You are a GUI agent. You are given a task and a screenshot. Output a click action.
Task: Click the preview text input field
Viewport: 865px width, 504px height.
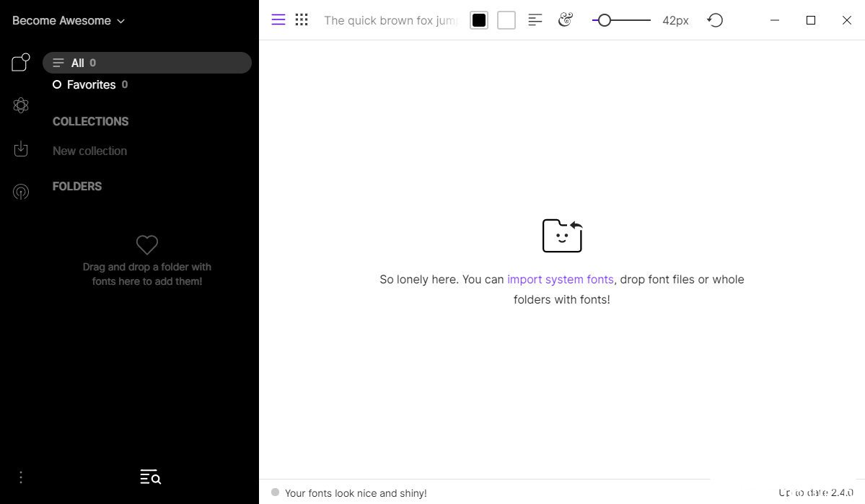coord(390,20)
